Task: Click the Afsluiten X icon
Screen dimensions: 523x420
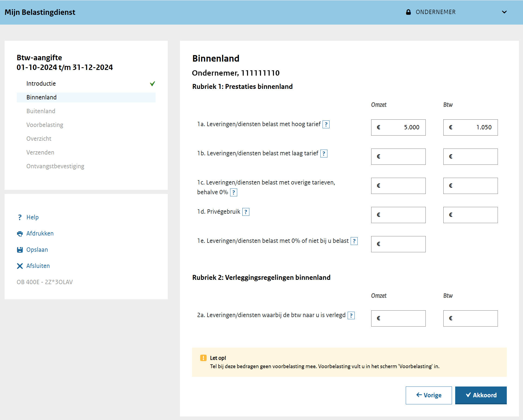Action: (20, 266)
